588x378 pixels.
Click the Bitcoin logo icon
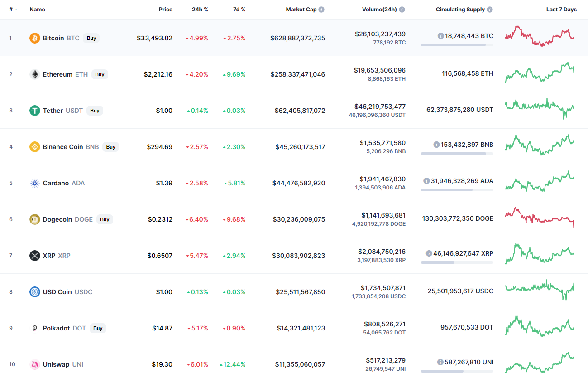tap(35, 38)
